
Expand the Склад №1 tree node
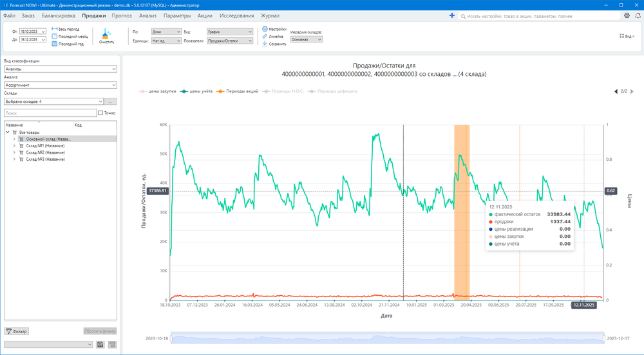14,145
